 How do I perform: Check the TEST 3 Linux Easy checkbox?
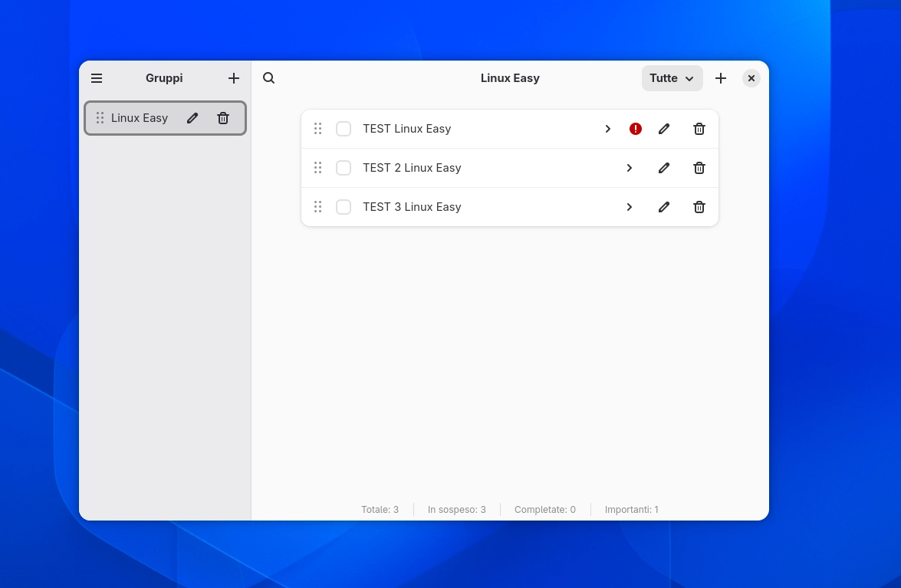click(344, 207)
